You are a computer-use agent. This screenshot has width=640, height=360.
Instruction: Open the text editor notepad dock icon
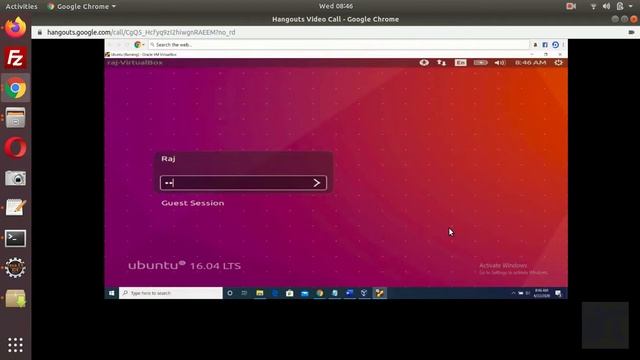pos(16,208)
